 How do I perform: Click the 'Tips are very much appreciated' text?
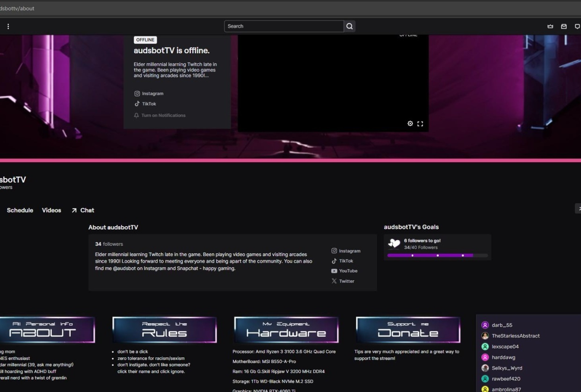click(x=407, y=355)
